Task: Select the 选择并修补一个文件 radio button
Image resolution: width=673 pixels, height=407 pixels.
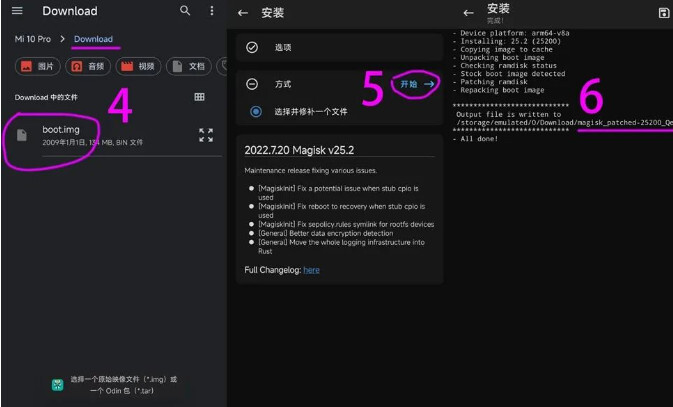Action: 256,111
